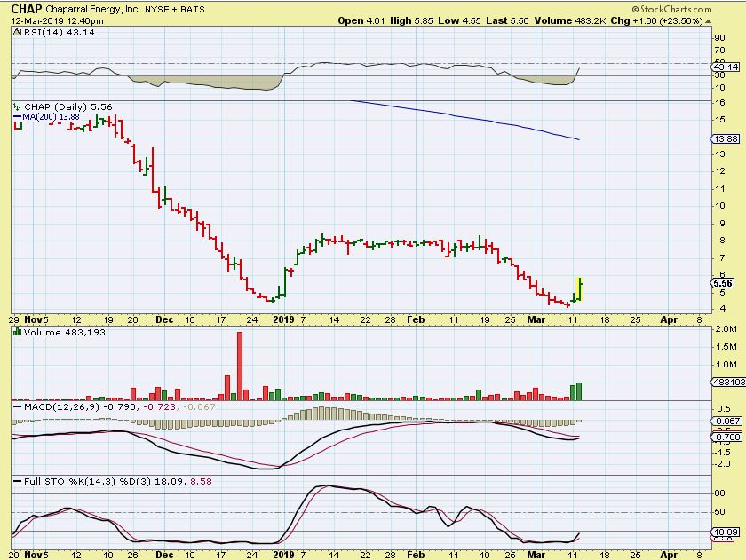Viewport: 746px width, 560px height.
Task: Click the Low 4.55 value
Action: tap(460, 21)
